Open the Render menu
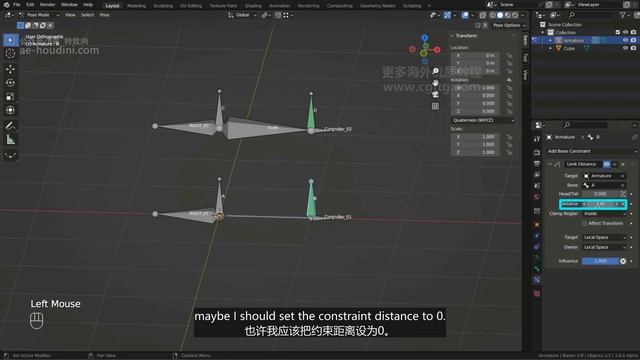640x360 pixels. [x=47, y=5]
